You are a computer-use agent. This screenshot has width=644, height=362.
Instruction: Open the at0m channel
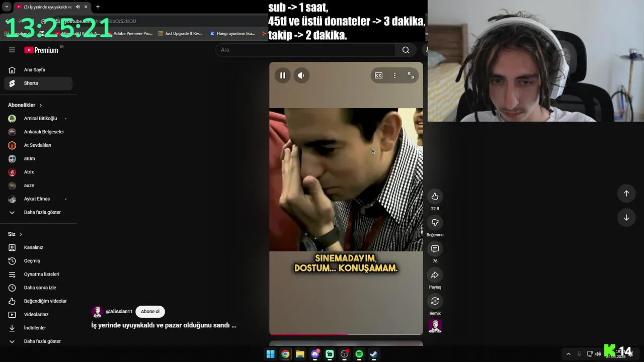(38, 159)
